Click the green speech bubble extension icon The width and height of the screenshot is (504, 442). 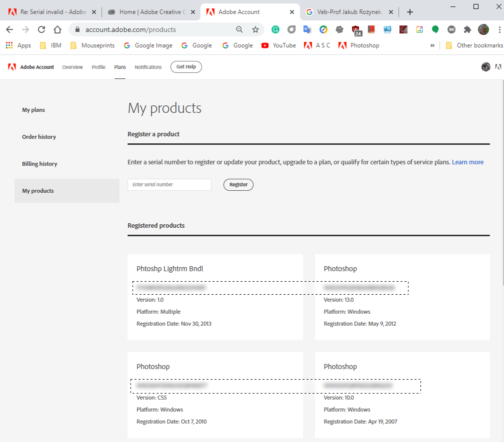click(x=435, y=29)
